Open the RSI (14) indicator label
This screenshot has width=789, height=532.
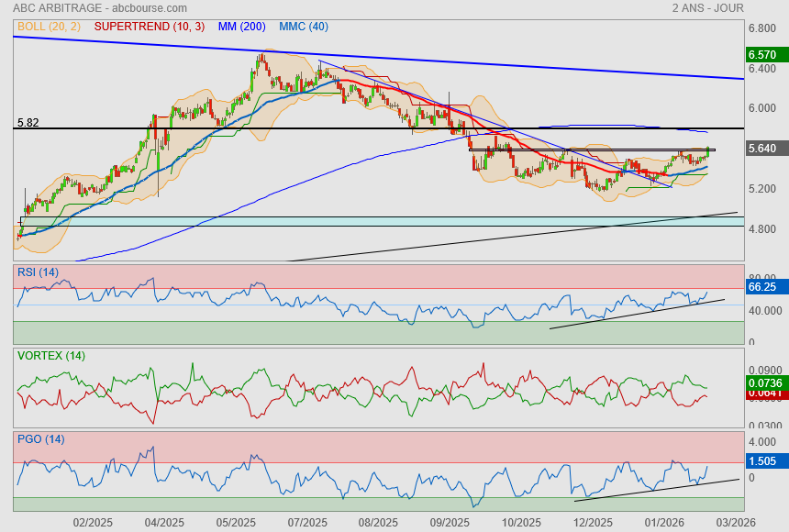[38, 272]
